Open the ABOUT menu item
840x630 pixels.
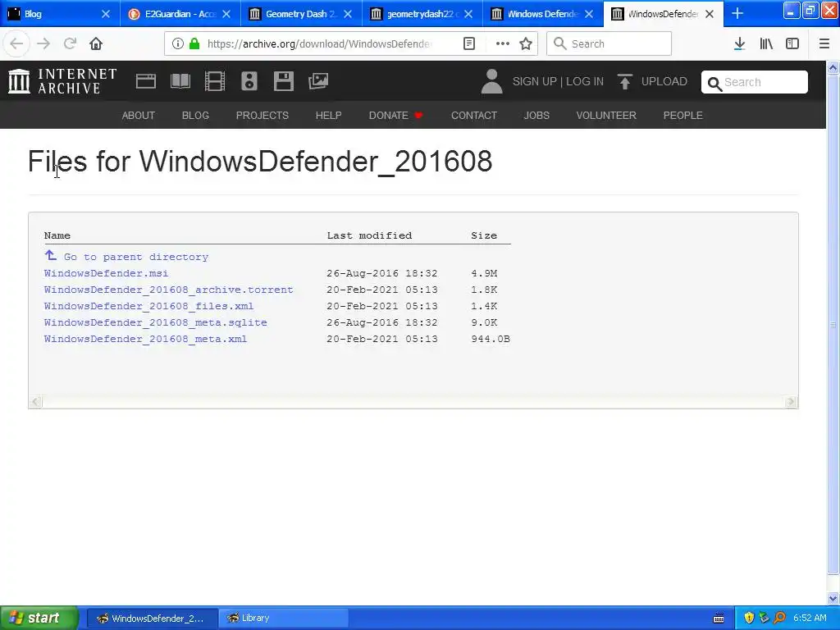[138, 115]
